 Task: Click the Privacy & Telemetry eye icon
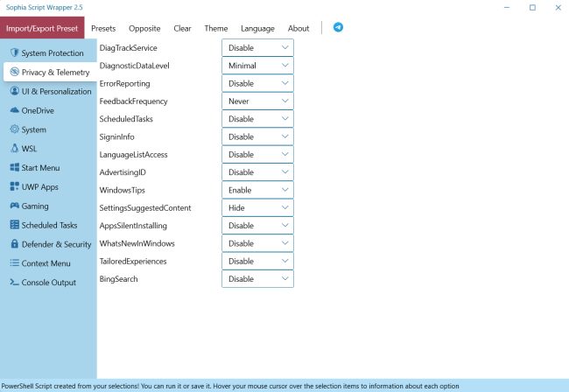15,72
